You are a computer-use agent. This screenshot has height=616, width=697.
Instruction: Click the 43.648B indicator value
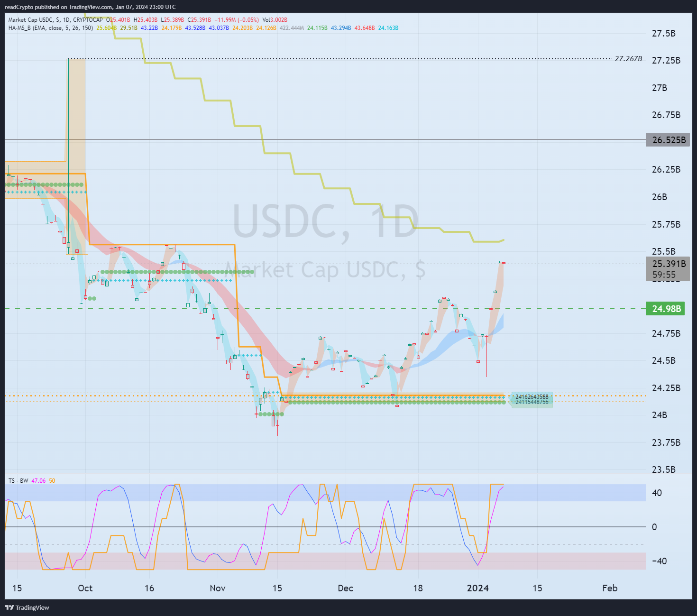click(365, 28)
